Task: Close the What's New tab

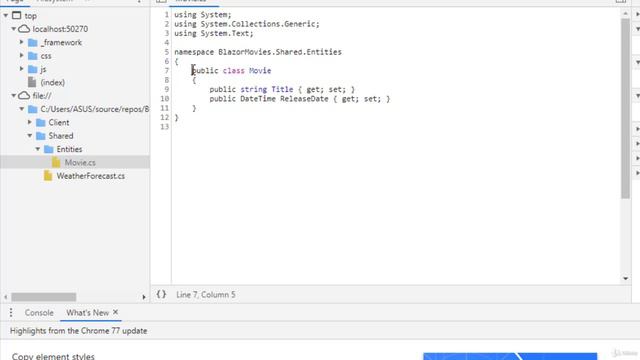Action: point(116,312)
